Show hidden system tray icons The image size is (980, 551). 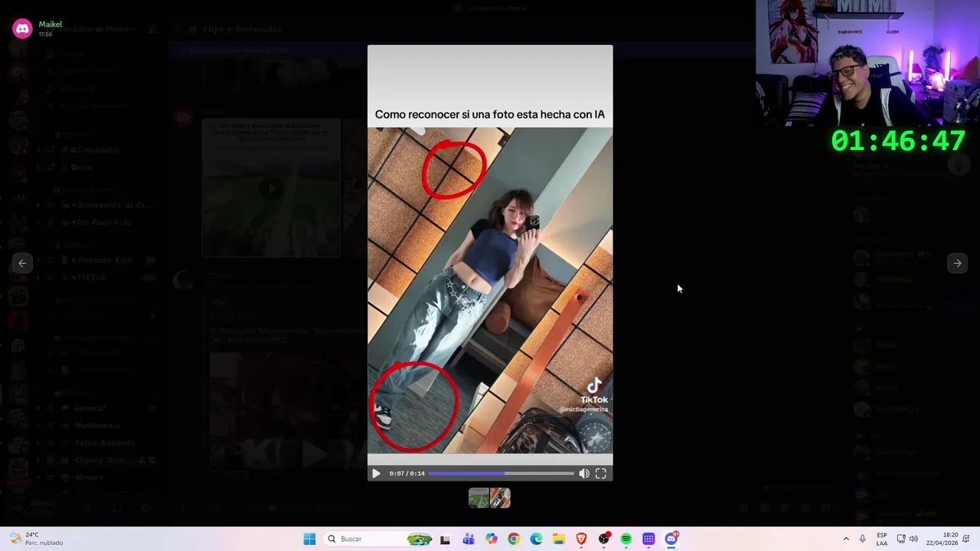(x=846, y=539)
